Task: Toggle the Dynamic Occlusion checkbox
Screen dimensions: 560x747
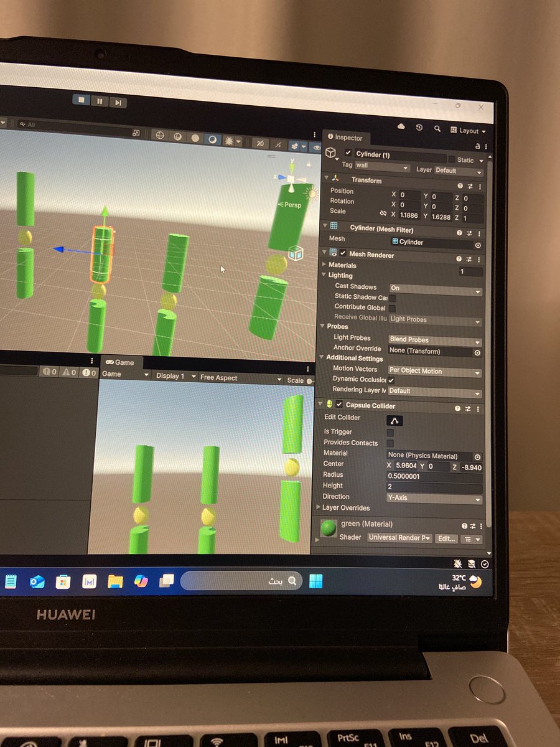Action: click(391, 380)
